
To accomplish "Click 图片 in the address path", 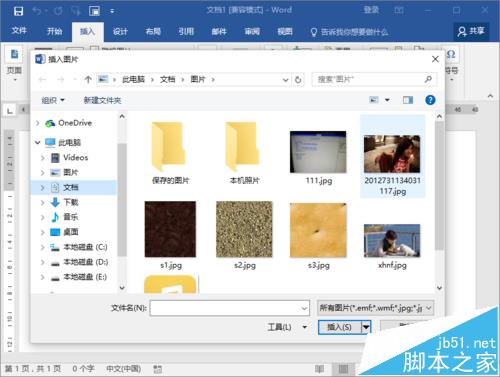I will 198,79.
